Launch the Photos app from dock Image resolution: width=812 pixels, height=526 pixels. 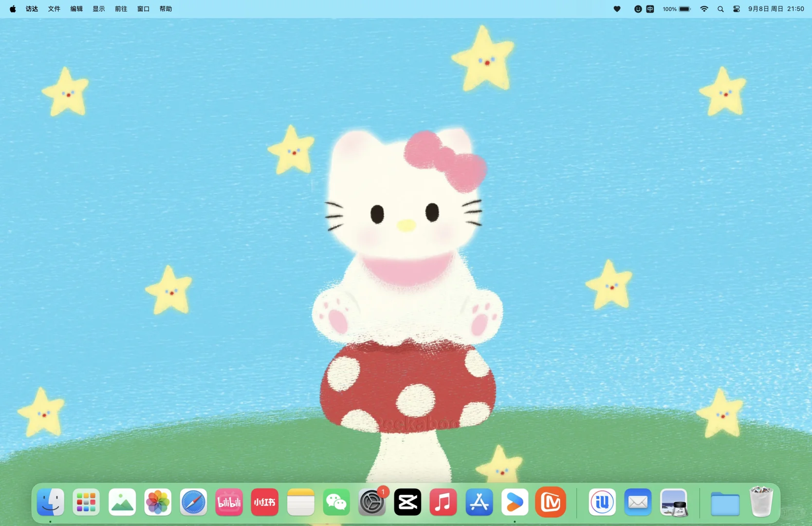tap(158, 502)
